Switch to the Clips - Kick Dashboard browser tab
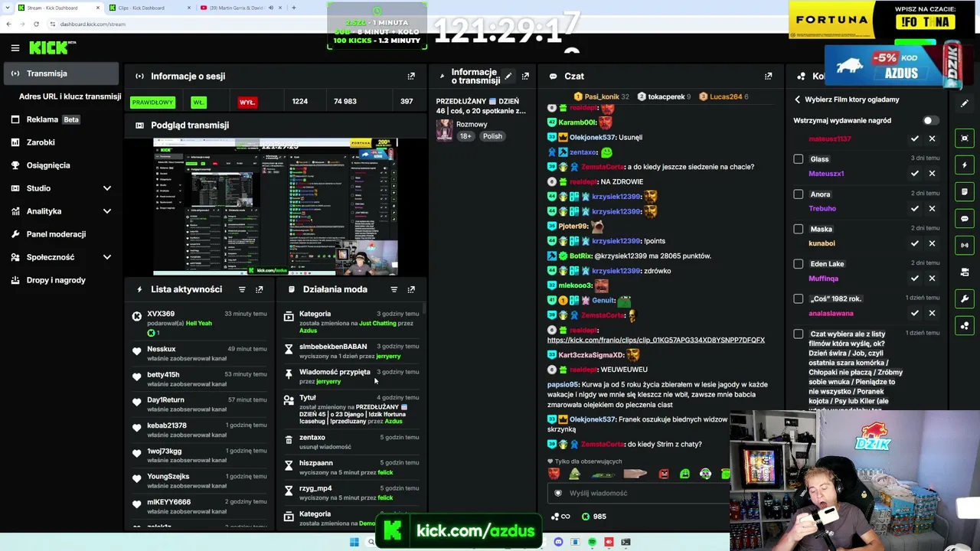 [149, 8]
